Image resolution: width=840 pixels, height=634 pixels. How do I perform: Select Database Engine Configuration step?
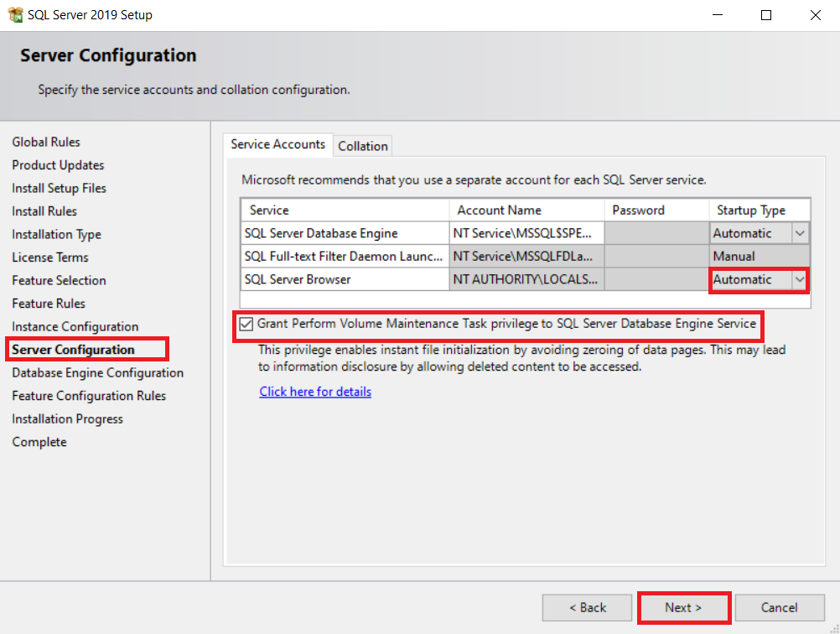coord(97,372)
